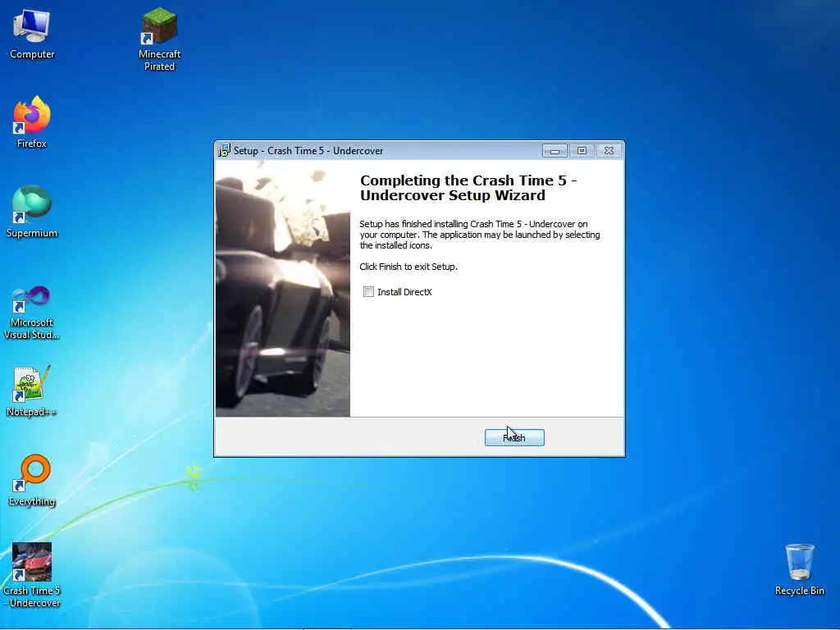Select the Minecraft Pirated shortcut
Screen dimensions: 840x630
coord(159,39)
